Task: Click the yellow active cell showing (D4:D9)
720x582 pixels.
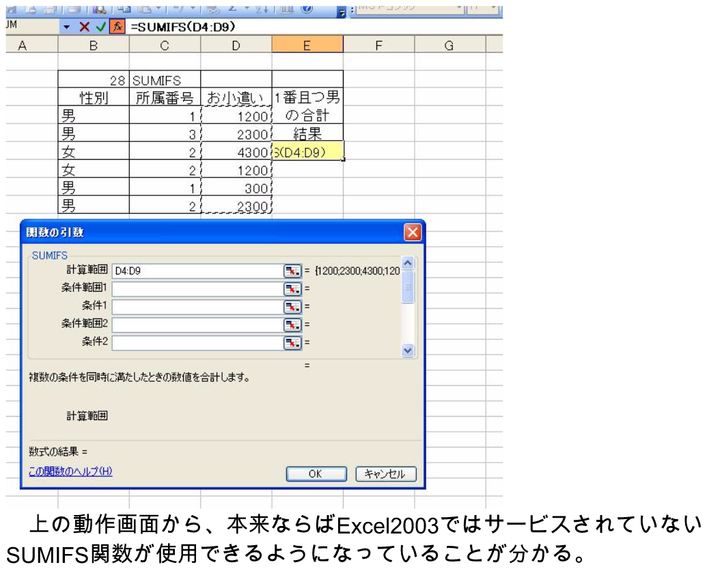Action: pos(307,151)
